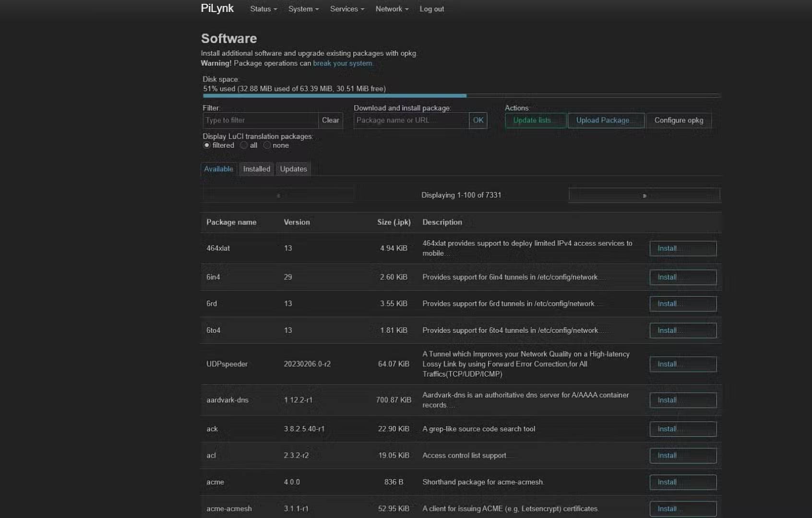Switch to the Installed tab
The width and height of the screenshot is (812, 518).
point(256,169)
